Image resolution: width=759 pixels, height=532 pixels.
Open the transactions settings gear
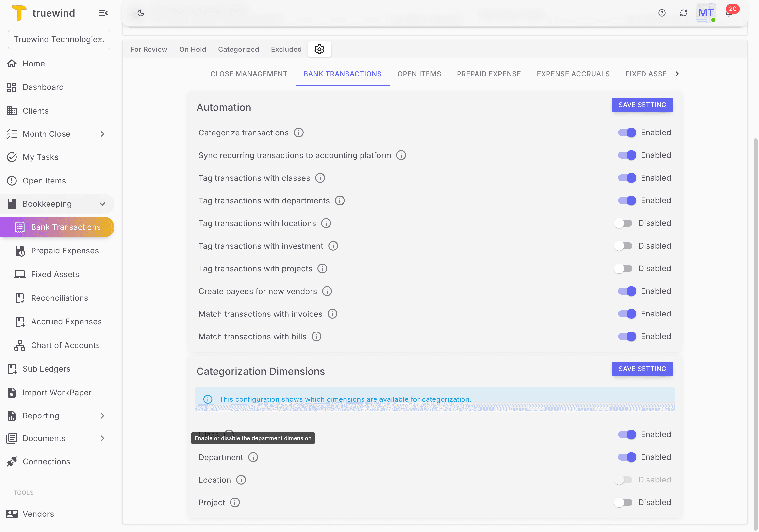pos(319,49)
